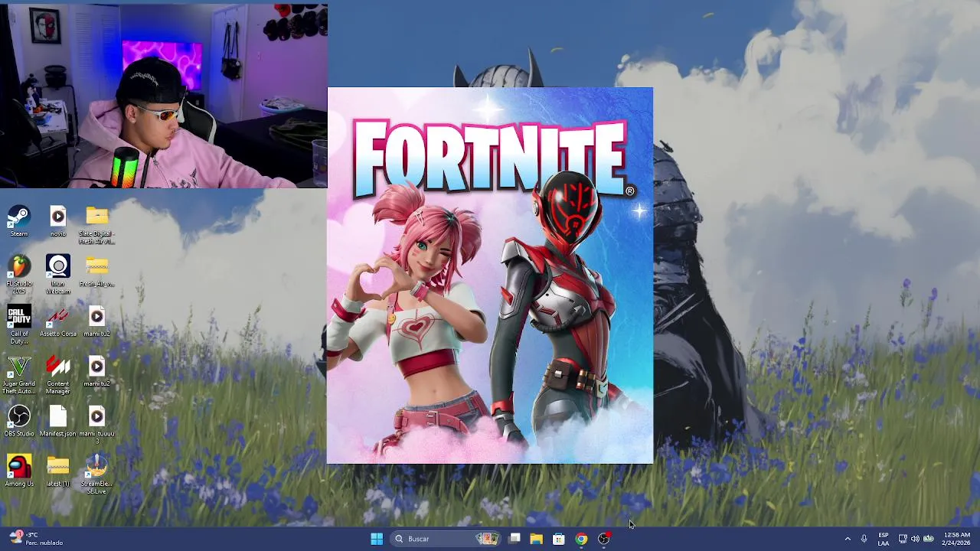Open the Iriun Webcam shortcut
This screenshot has width=980, height=551.
[x=58, y=275]
